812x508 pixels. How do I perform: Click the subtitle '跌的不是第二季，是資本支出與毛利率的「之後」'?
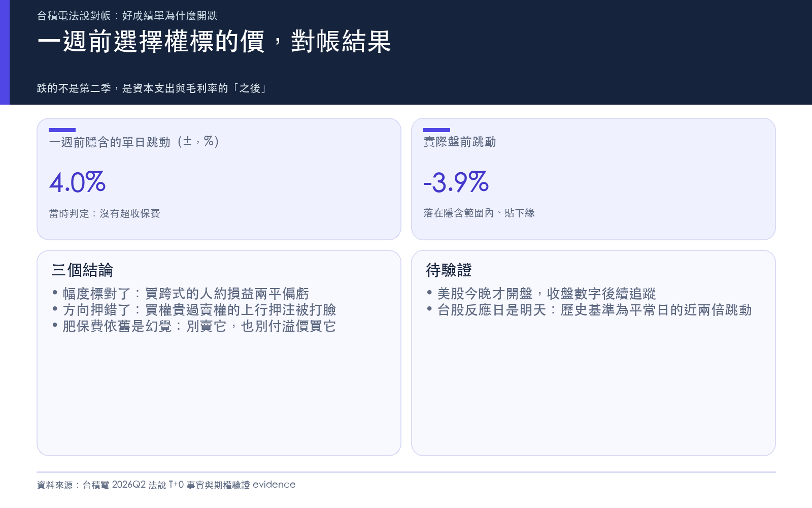point(152,88)
